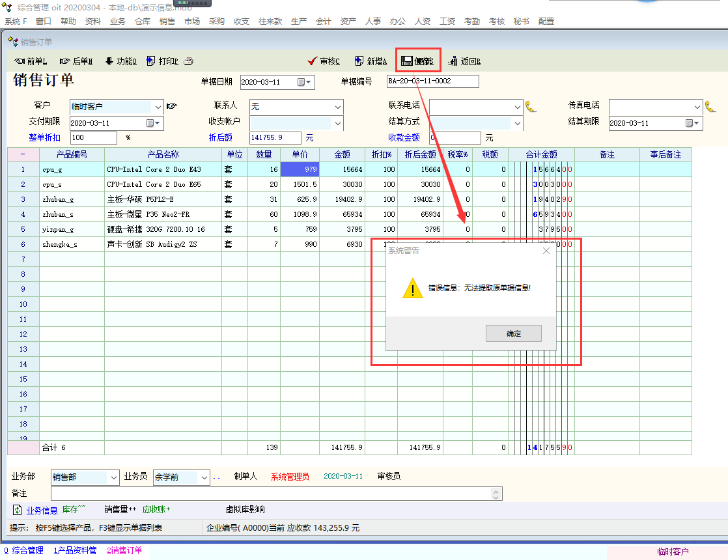Click the 业务信息 link
Screen dimensions: 728x560
click(42, 510)
